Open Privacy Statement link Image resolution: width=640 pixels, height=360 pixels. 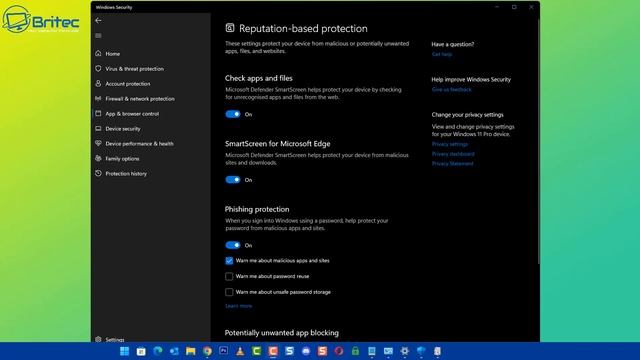(x=453, y=164)
